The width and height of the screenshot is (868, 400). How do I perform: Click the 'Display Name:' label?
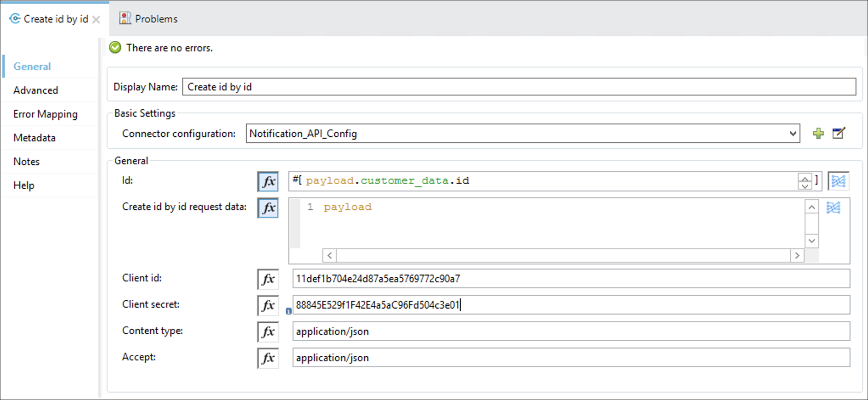(x=146, y=87)
